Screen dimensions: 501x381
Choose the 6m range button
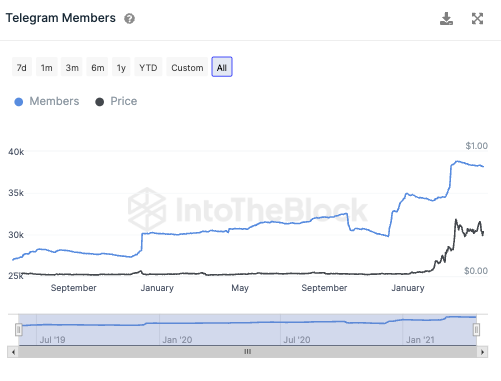pyautogui.click(x=97, y=67)
